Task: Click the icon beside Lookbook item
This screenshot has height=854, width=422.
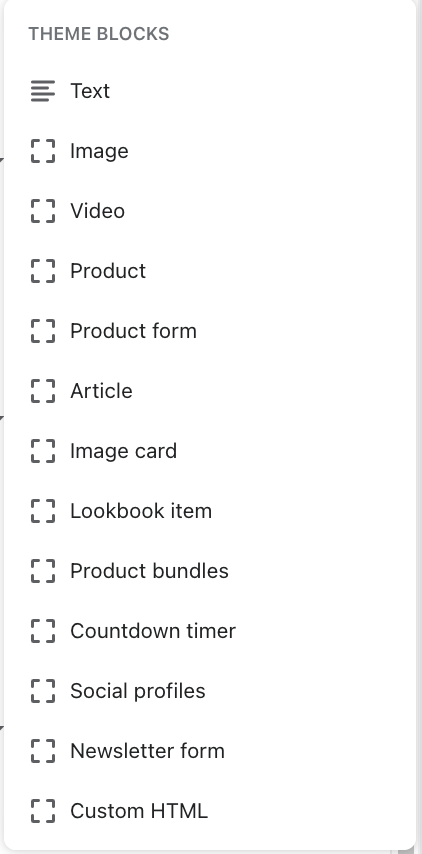Action: pos(42,511)
